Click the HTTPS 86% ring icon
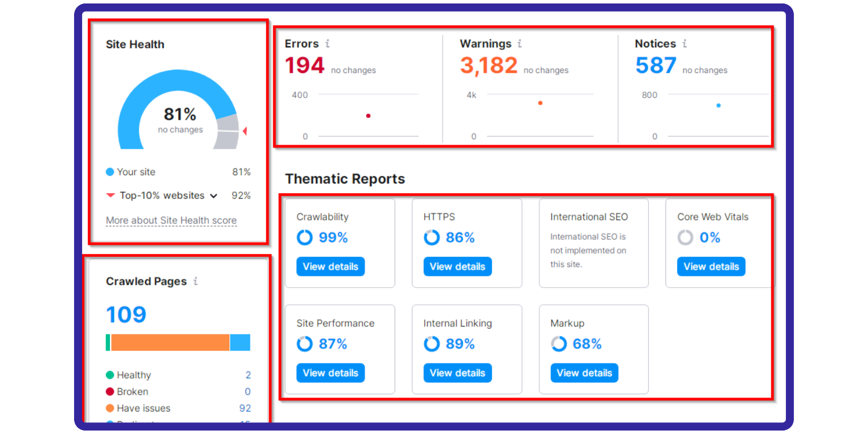868x434 pixels. (432, 237)
